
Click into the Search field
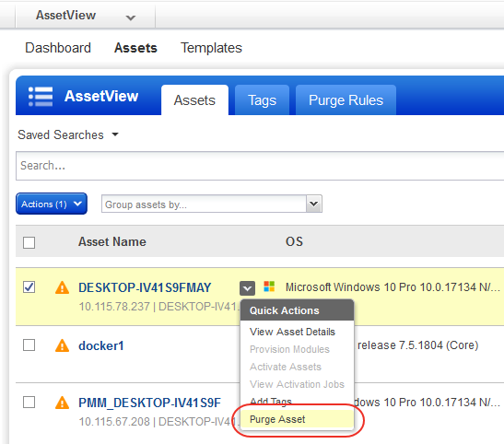point(260,166)
